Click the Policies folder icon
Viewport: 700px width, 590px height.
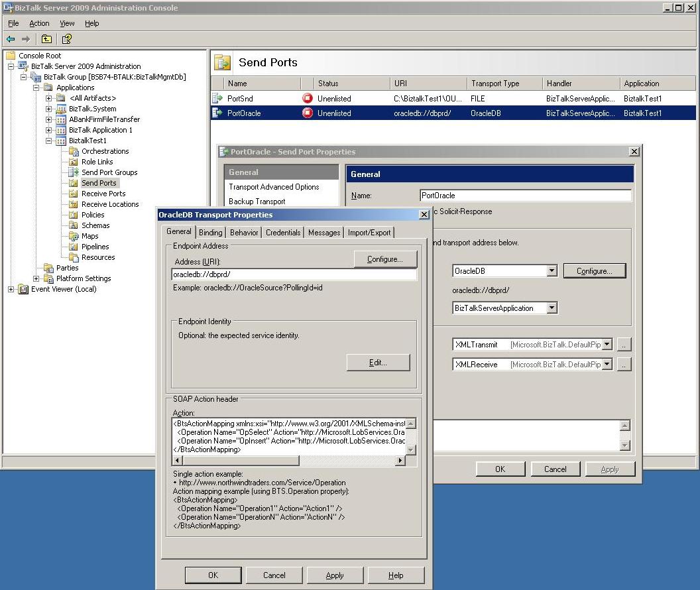74,215
